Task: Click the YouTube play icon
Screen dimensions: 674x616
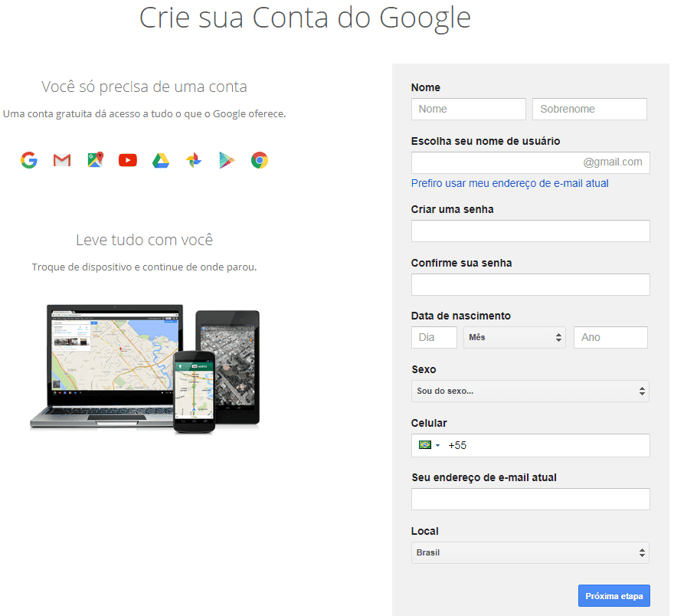Action: 128,160
